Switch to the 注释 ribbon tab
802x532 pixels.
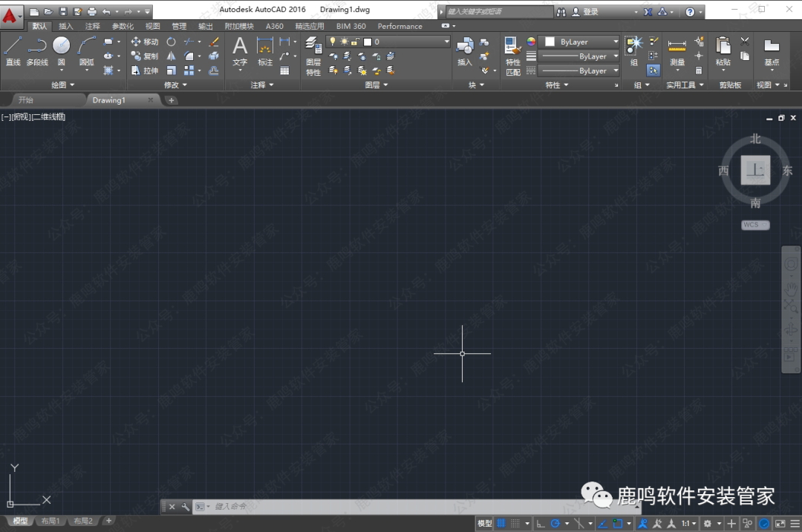(92, 26)
